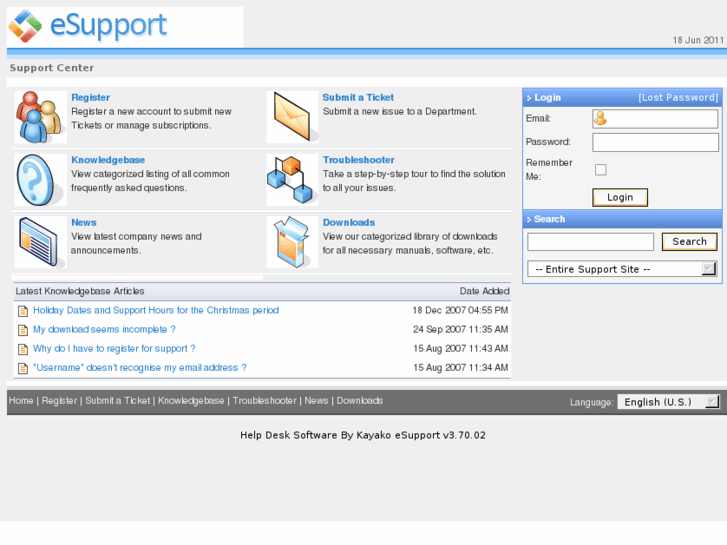Enable the Remember Me checkbox
727x545 pixels.
pyautogui.click(x=600, y=170)
